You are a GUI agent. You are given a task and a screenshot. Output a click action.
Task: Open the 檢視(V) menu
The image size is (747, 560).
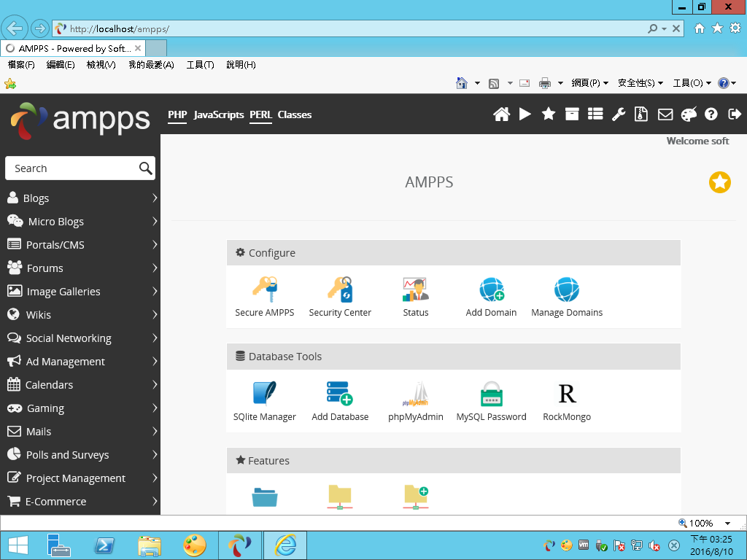(x=101, y=65)
